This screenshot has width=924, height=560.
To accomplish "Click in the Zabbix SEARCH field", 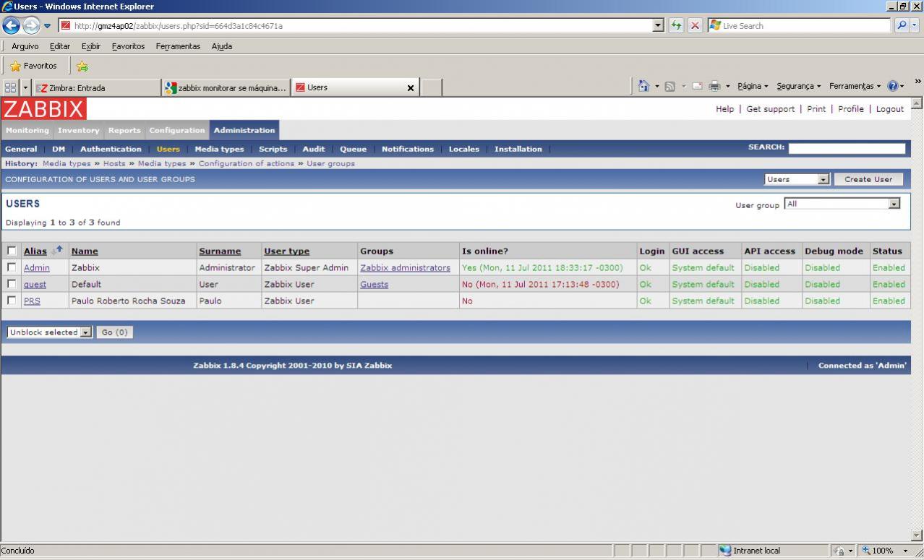I will [x=846, y=148].
